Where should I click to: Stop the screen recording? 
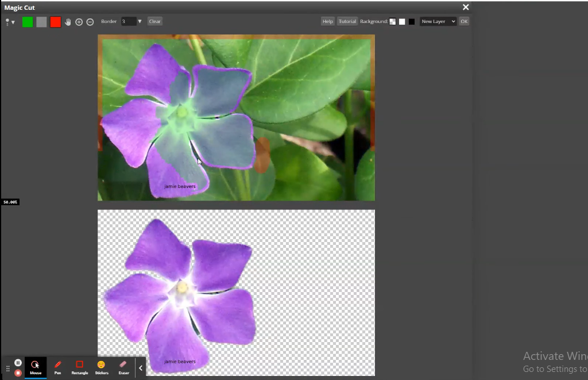point(18,372)
